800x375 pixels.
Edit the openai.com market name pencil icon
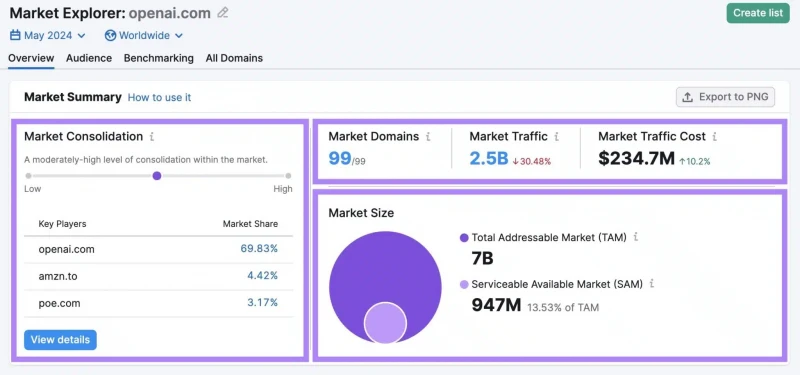pyautogui.click(x=222, y=13)
